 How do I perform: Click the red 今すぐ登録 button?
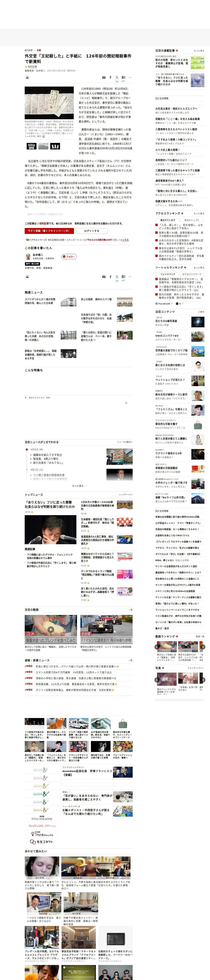click(x=49, y=231)
